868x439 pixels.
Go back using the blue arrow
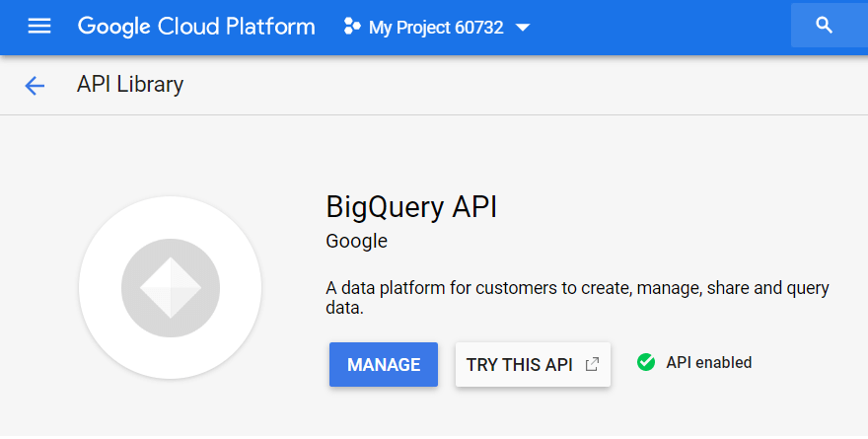point(35,86)
